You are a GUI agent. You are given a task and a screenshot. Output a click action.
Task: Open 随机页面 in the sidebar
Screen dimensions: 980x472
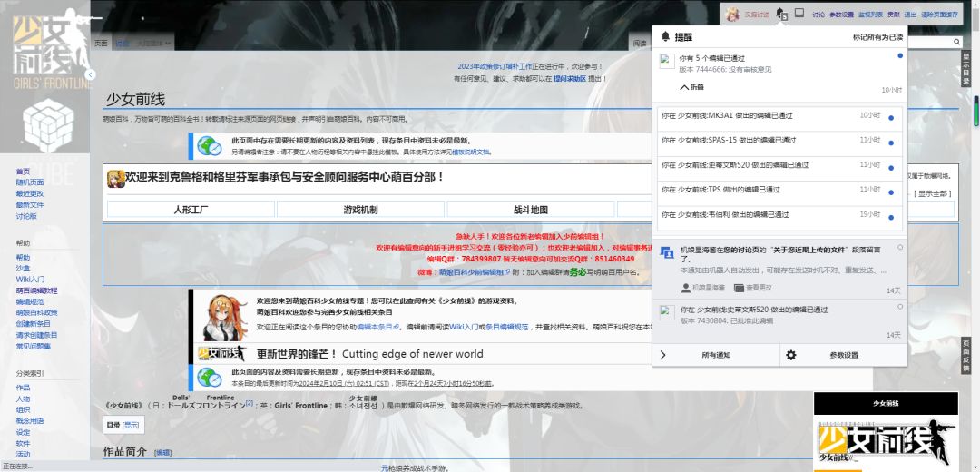[30, 182]
